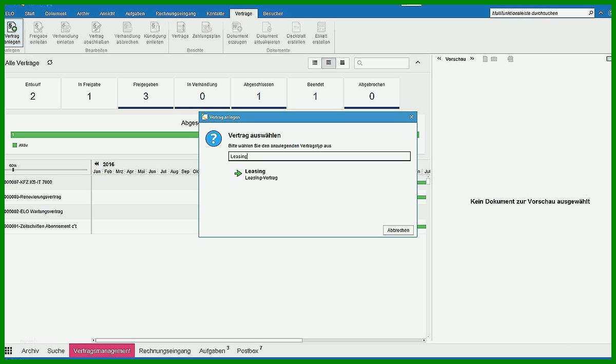Collapse Vorschau pane with the left arrows
Screen dimensions: 616x364
[439, 59]
